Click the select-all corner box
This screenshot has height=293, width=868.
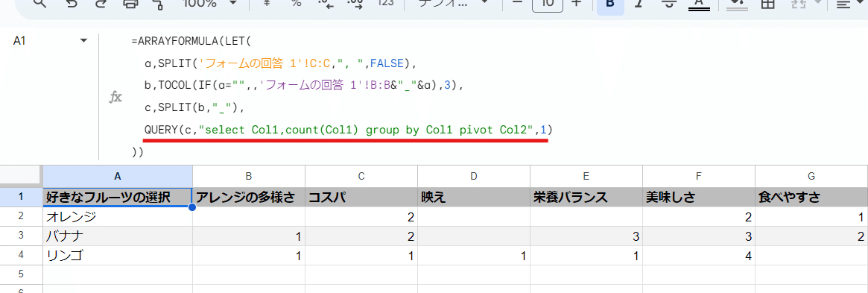(x=21, y=176)
